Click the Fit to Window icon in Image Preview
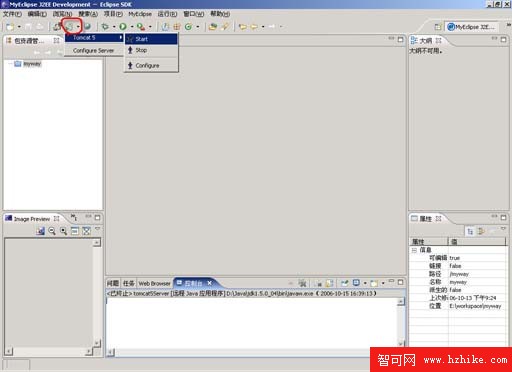Image resolution: width=512 pixels, height=372 pixels. click(x=86, y=231)
